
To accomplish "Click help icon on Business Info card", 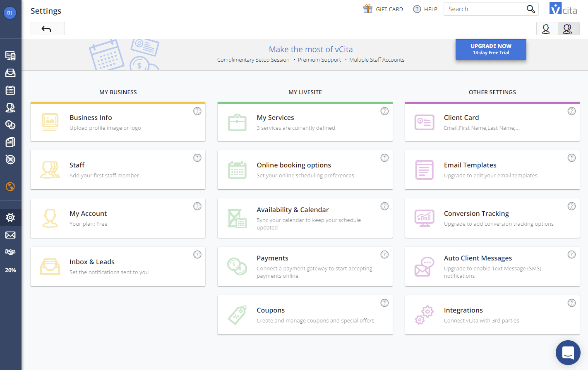I will click(197, 111).
